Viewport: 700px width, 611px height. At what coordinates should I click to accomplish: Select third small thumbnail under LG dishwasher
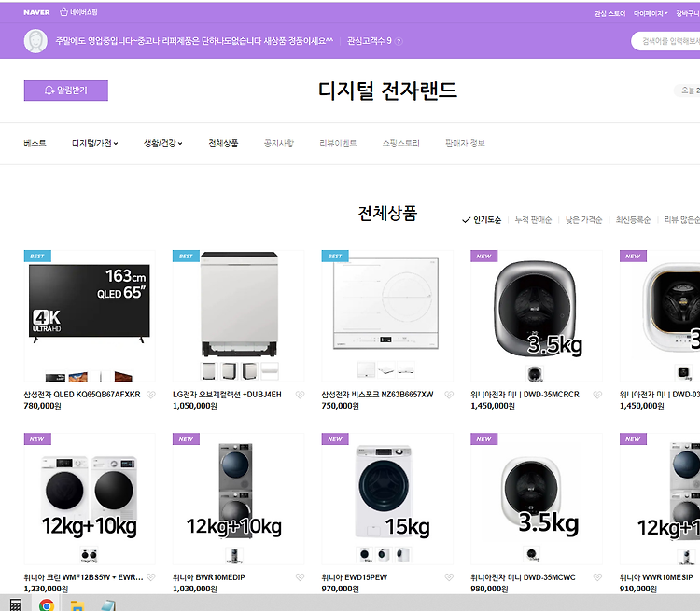pyautogui.click(x=249, y=371)
